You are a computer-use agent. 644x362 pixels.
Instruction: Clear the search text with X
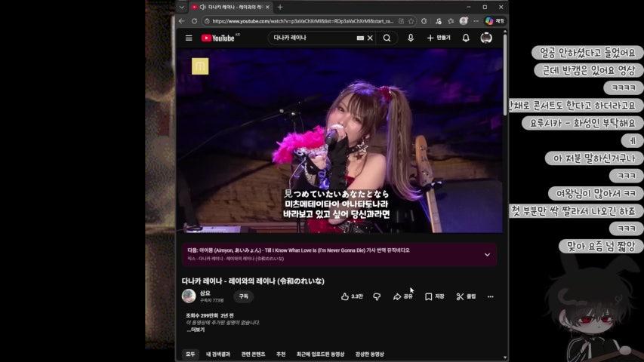(x=370, y=38)
